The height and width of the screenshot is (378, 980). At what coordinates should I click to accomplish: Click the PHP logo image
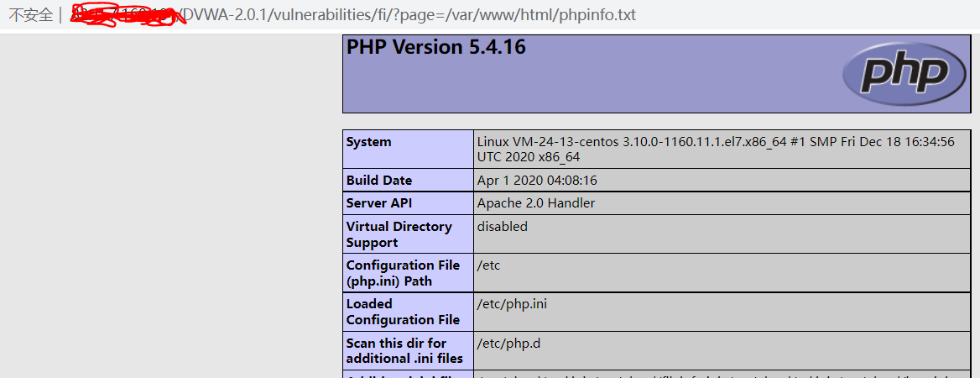[904, 75]
